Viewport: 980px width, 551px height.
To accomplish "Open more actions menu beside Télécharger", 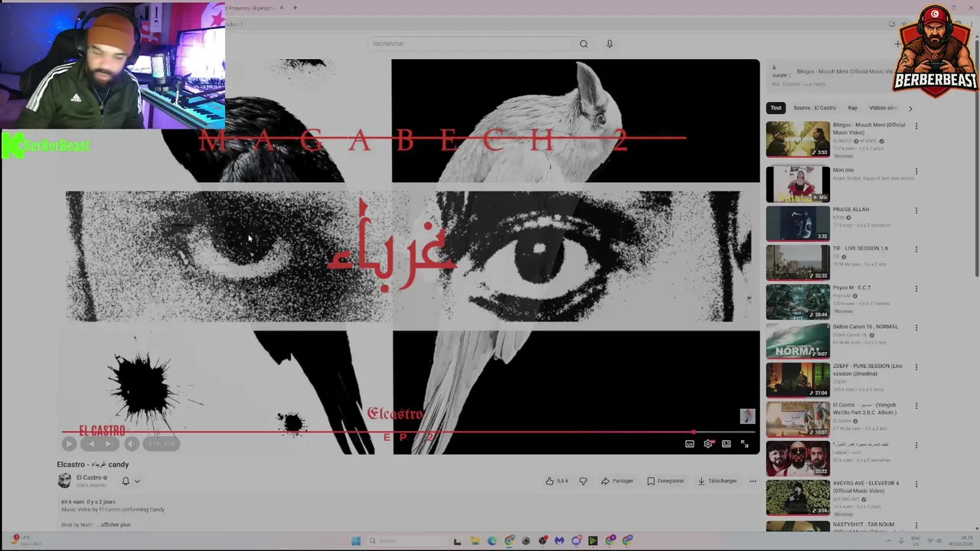I will click(753, 481).
